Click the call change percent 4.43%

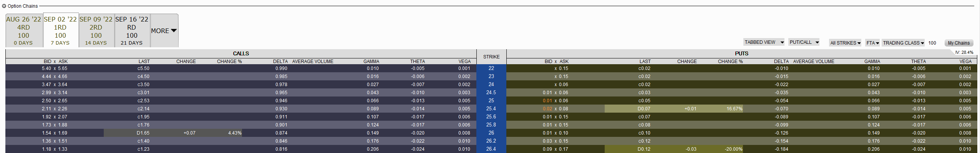(x=235, y=133)
